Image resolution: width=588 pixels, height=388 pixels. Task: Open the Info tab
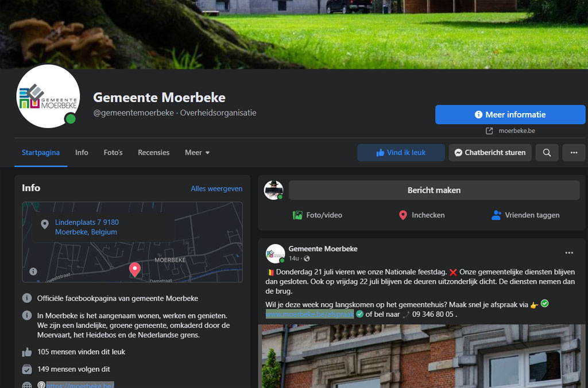pyautogui.click(x=82, y=153)
